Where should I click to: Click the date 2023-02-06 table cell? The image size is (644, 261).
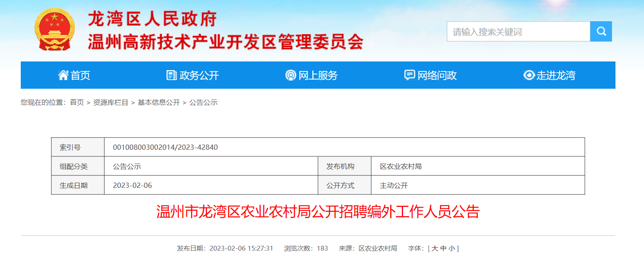point(211,185)
